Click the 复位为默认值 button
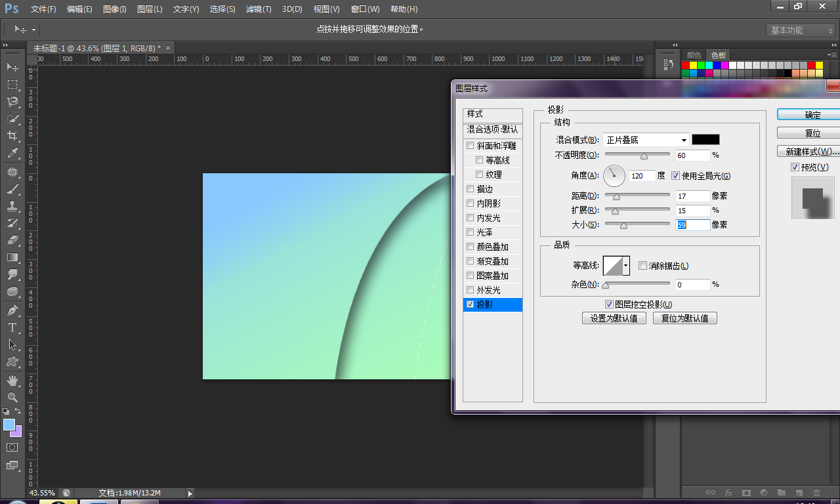Viewport: 840px width, 504px height. pos(685,318)
